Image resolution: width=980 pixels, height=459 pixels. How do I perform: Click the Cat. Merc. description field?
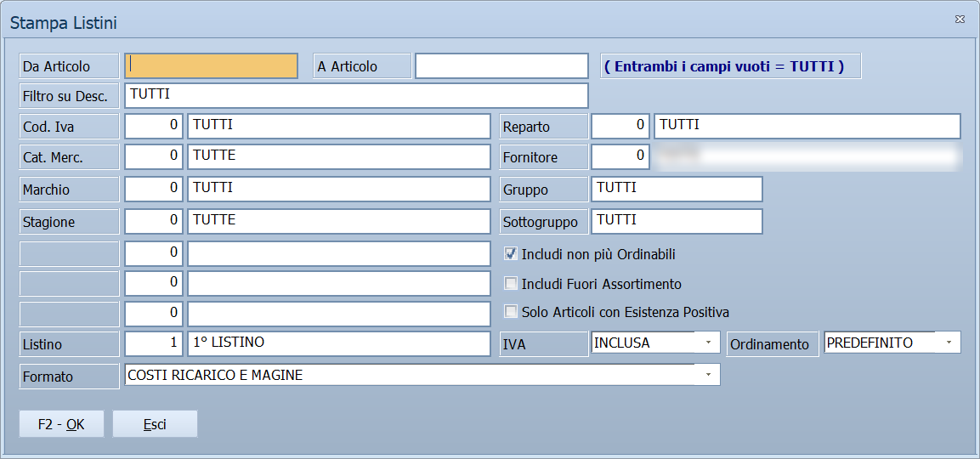point(339,157)
